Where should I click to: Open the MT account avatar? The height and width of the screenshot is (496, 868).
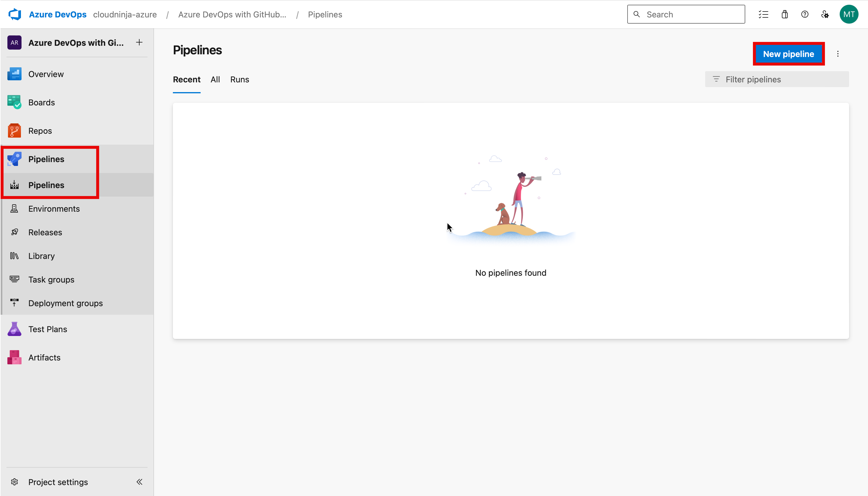(849, 14)
